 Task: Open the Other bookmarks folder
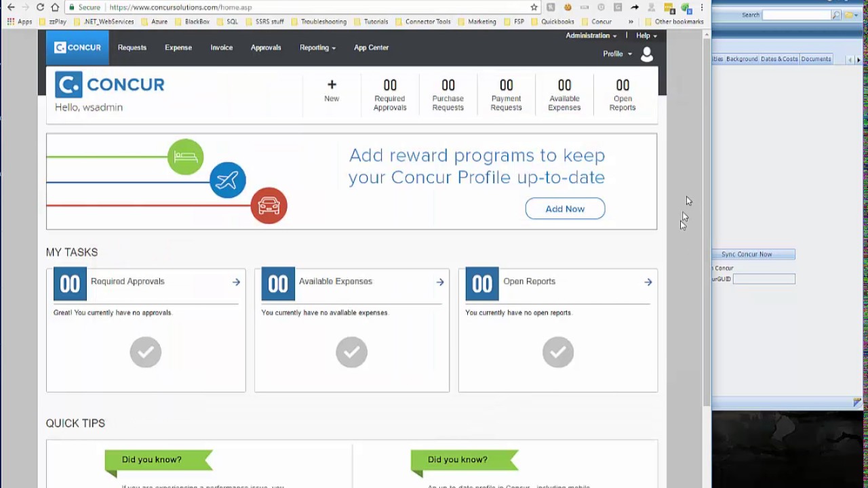674,22
